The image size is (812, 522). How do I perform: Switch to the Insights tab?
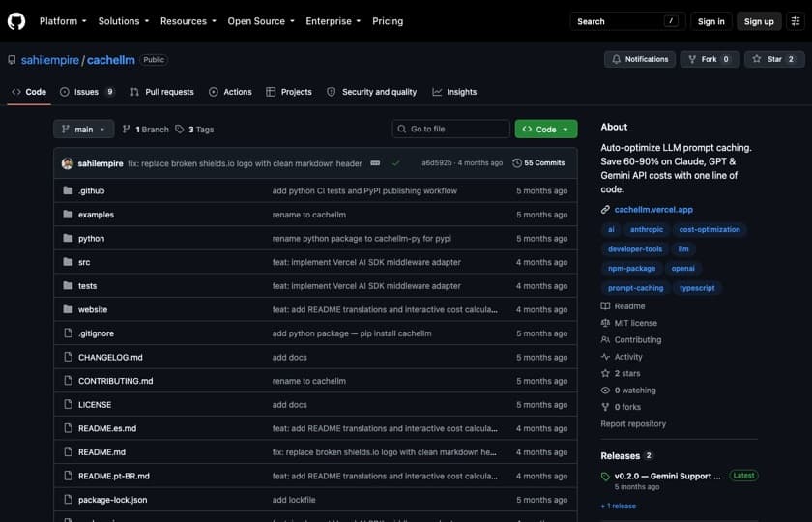[x=454, y=92]
